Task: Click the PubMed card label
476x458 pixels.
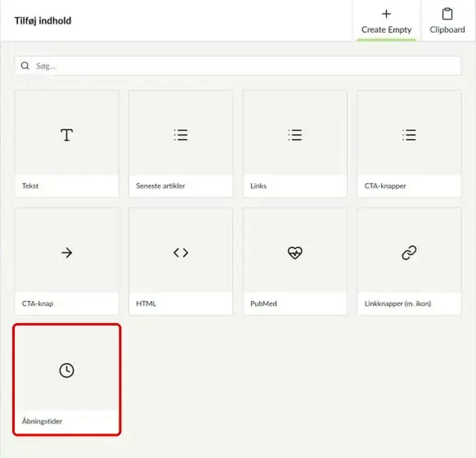Action: 263,303
